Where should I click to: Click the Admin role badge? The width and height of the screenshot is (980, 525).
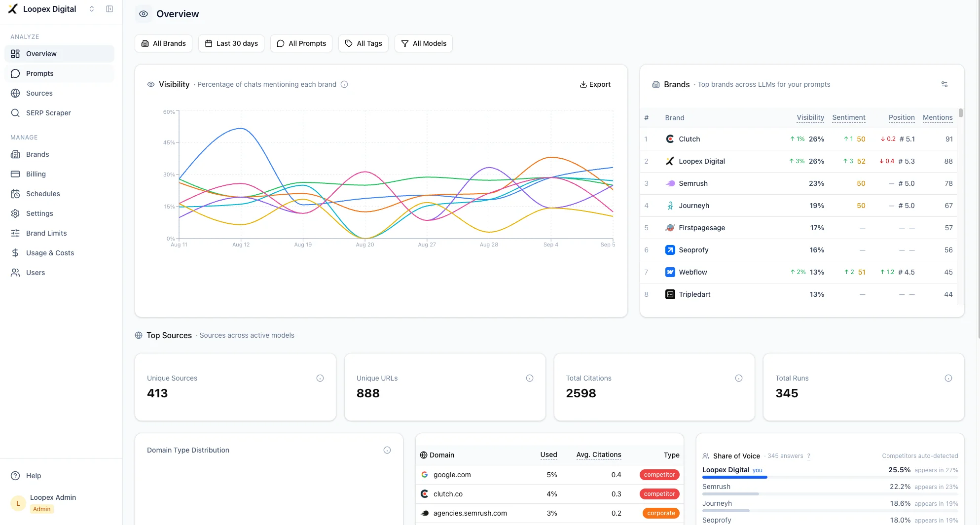coord(42,509)
